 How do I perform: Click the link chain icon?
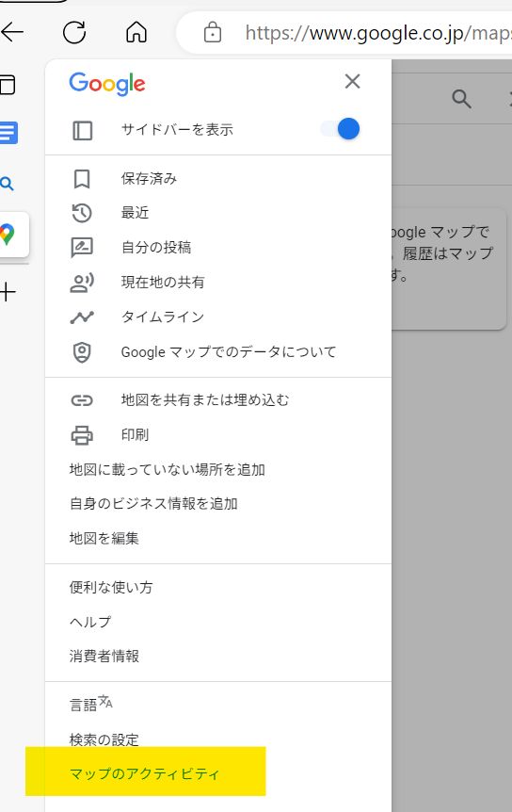[x=82, y=400]
